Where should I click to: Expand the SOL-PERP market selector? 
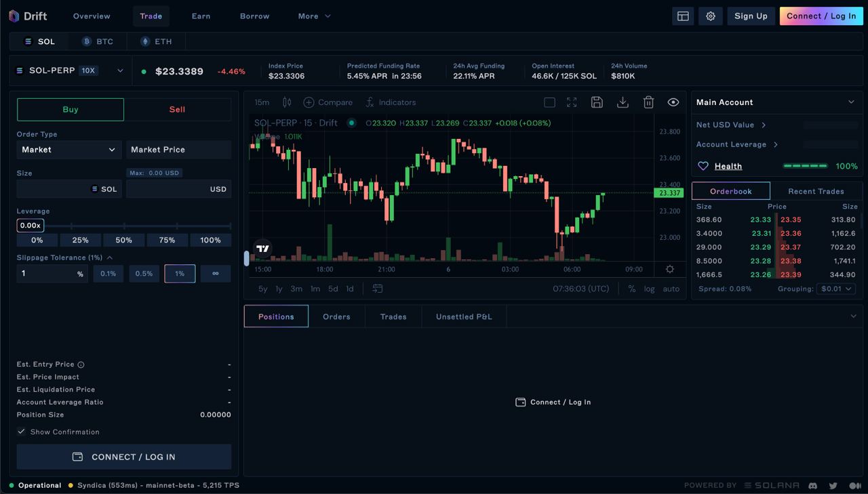(x=120, y=70)
